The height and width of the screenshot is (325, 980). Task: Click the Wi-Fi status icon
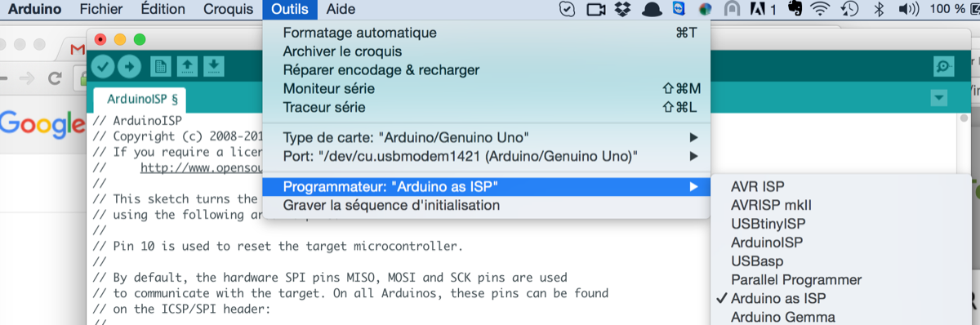[819, 9]
